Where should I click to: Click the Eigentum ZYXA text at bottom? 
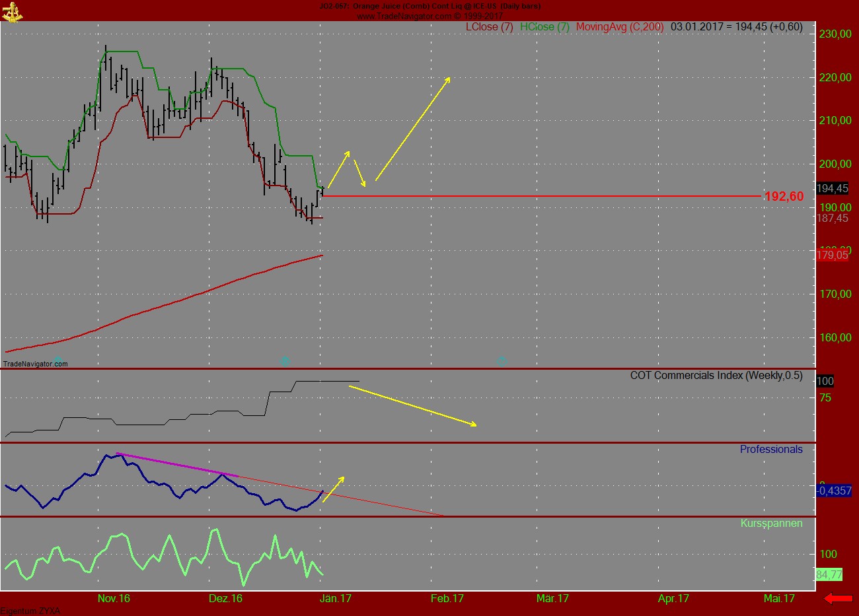[x=30, y=611]
